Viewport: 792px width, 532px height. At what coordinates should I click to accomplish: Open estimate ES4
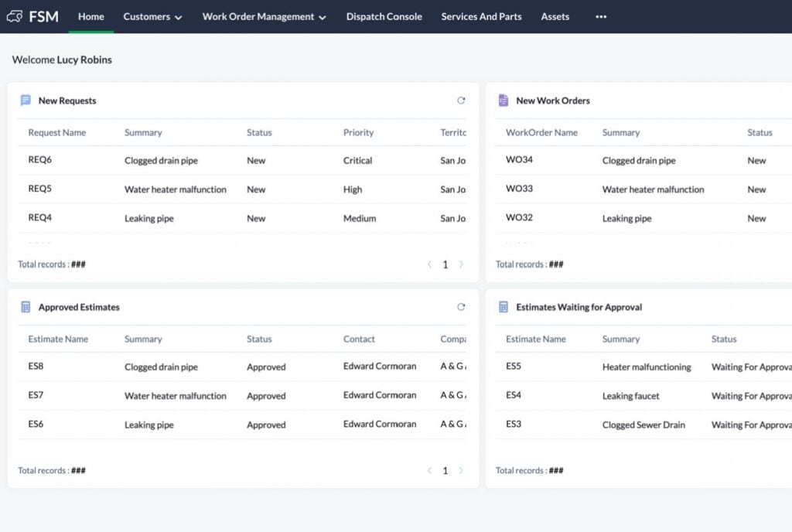point(514,394)
